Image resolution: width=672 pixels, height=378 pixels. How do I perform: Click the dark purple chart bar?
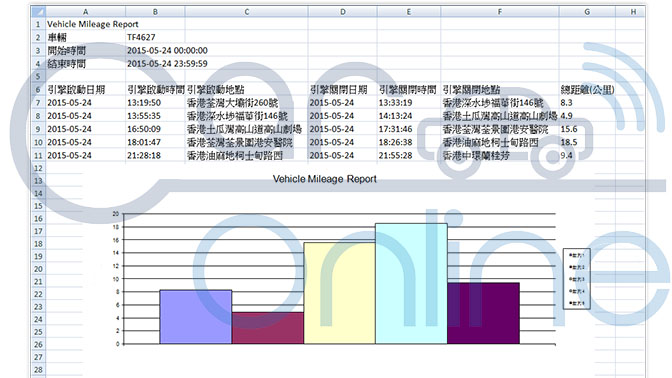click(x=483, y=313)
